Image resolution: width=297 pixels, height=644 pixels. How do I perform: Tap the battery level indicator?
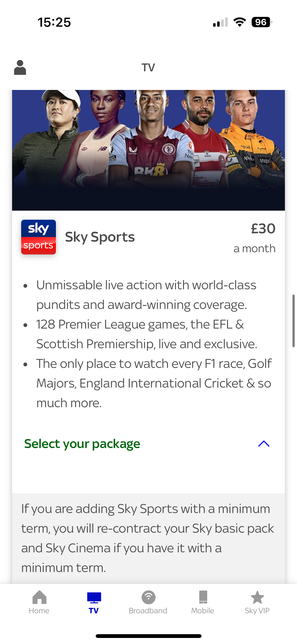(261, 22)
